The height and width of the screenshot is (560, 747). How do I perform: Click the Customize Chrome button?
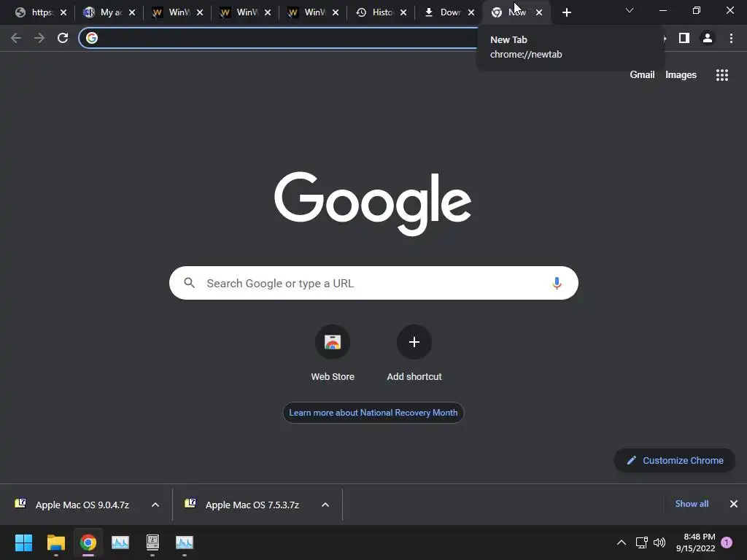coord(675,461)
